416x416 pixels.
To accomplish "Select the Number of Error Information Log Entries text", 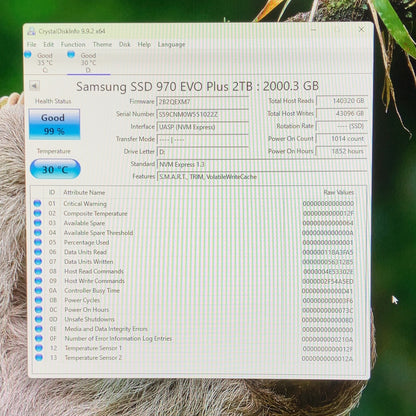I will tap(118, 339).
